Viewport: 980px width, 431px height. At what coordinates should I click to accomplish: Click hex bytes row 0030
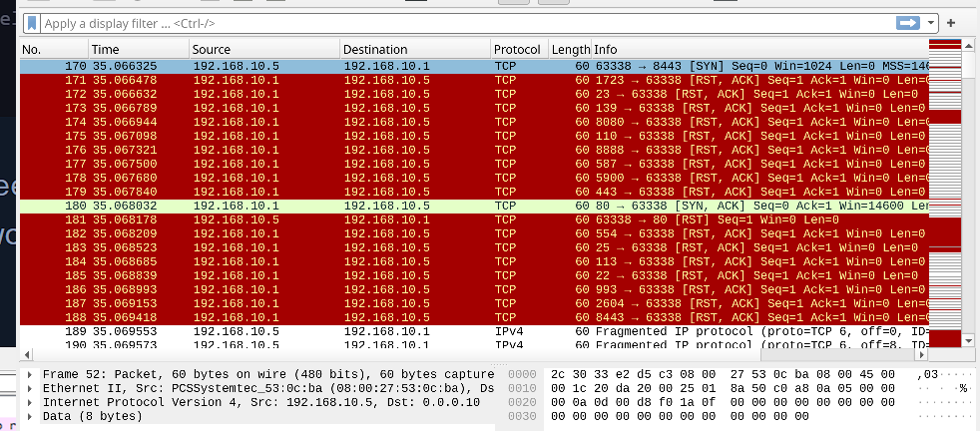[680, 415]
